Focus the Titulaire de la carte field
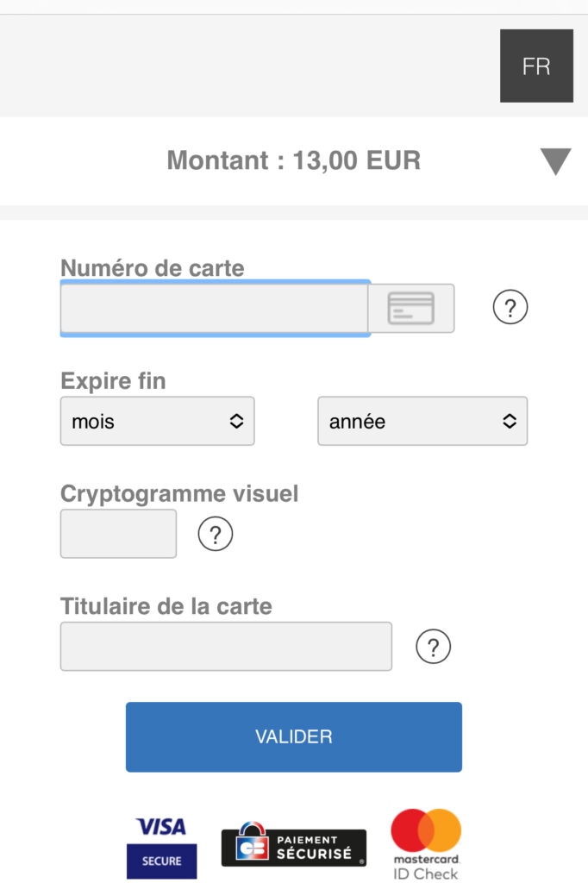This screenshot has width=588, height=883. click(226, 647)
